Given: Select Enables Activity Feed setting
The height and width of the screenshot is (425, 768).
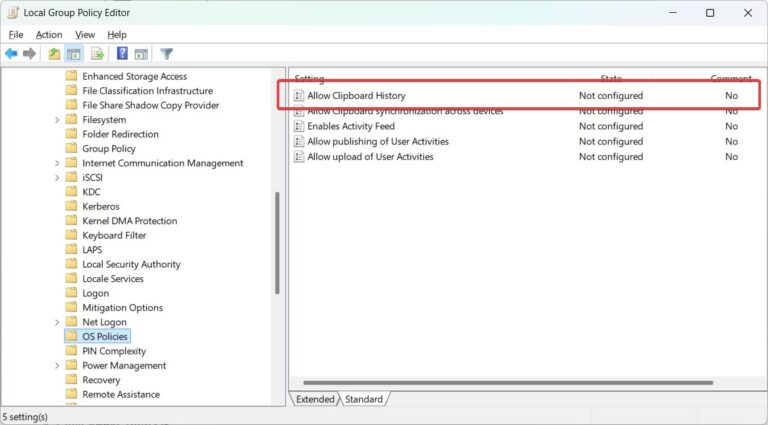Looking at the screenshot, I should tap(351, 126).
